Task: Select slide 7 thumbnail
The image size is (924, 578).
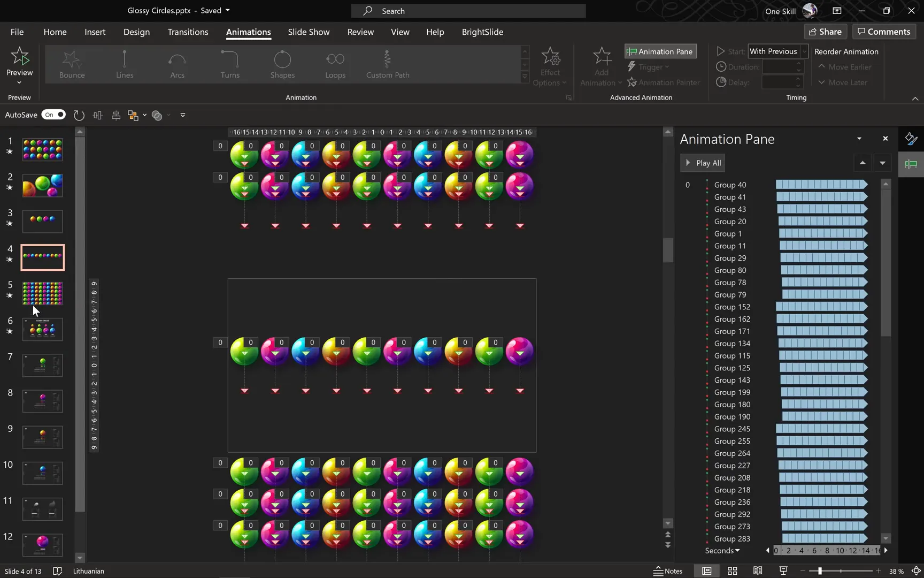Action: 42,365
